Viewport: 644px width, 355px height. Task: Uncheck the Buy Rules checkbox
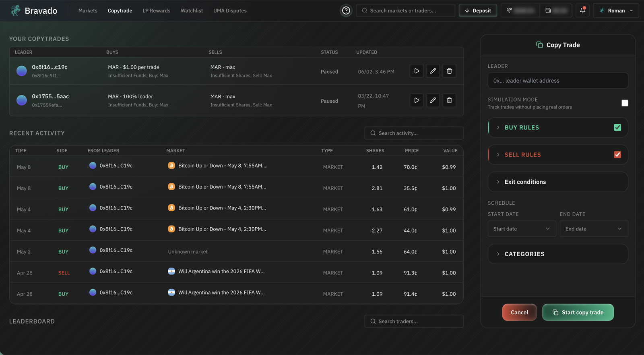(x=617, y=127)
